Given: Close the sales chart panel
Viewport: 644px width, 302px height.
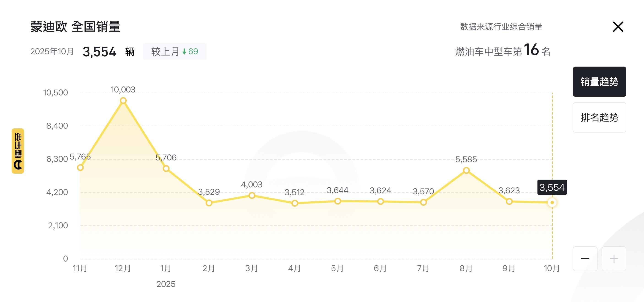Looking at the screenshot, I should pyautogui.click(x=618, y=27).
